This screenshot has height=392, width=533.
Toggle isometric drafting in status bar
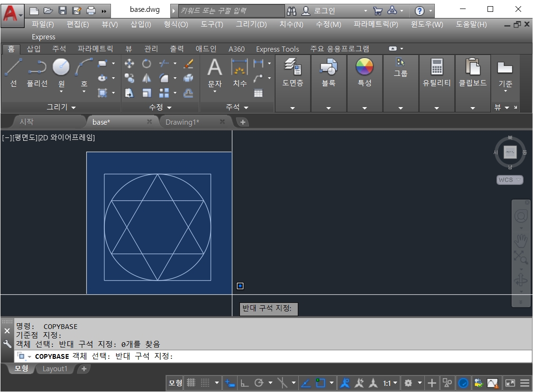pyautogui.click(x=282, y=383)
